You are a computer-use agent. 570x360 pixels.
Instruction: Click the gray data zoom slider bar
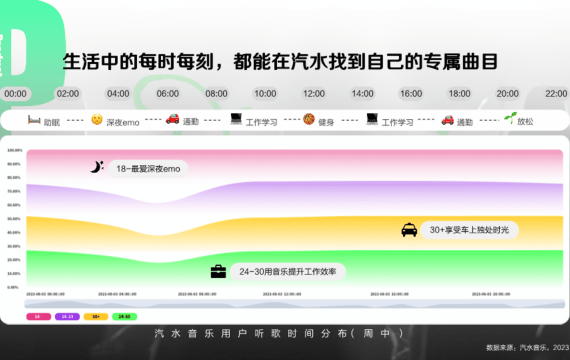click(295, 304)
